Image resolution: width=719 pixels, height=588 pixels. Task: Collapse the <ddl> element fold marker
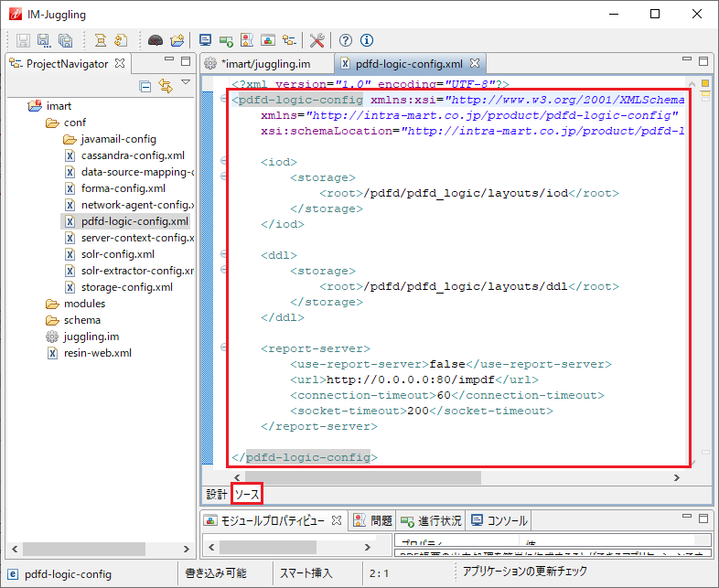224,255
